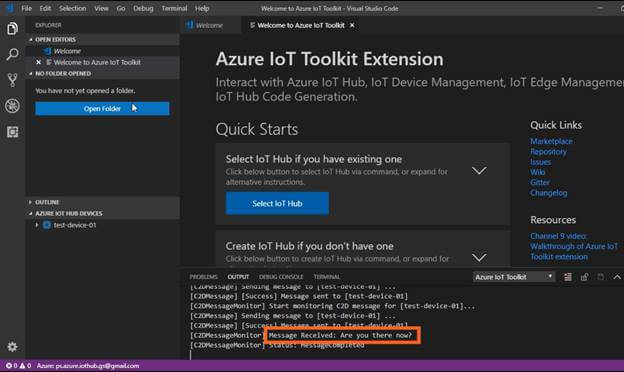Open the Edit menu
This screenshot has width=624, height=372.
point(45,8)
